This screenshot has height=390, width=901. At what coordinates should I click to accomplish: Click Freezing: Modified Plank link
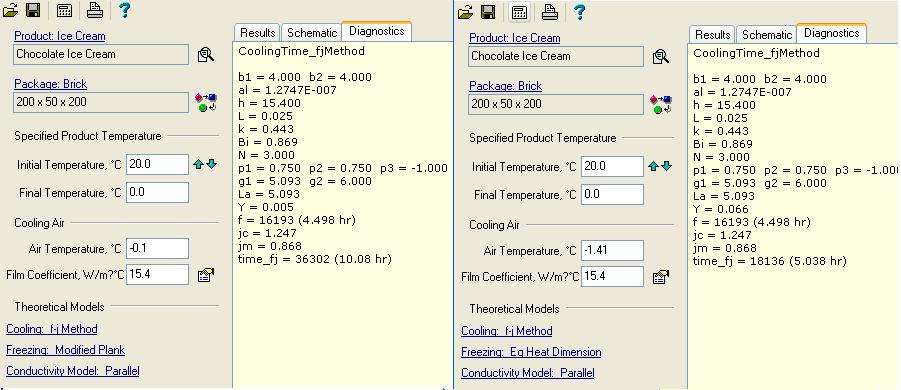[x=66, y=350]
